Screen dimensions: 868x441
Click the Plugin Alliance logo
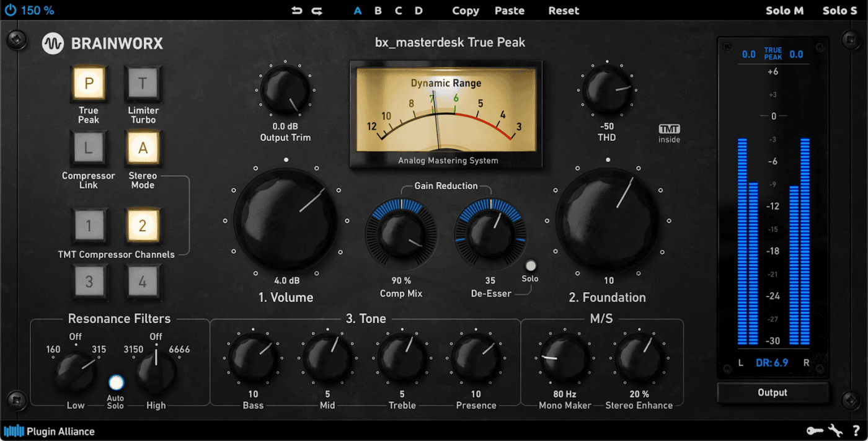coord(50,431)
